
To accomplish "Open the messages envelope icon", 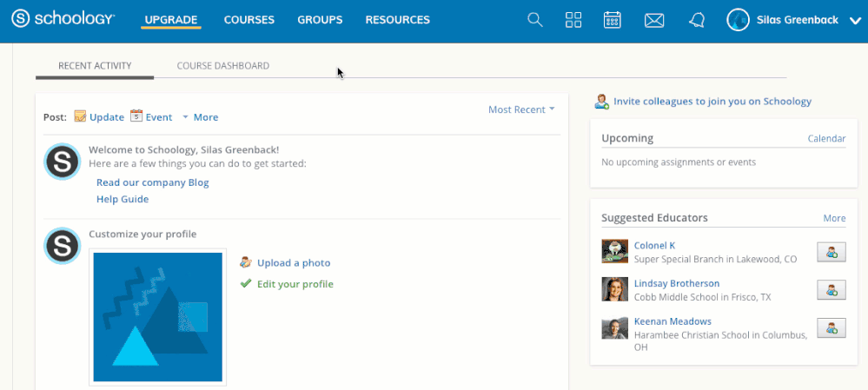I will [654, 21].
